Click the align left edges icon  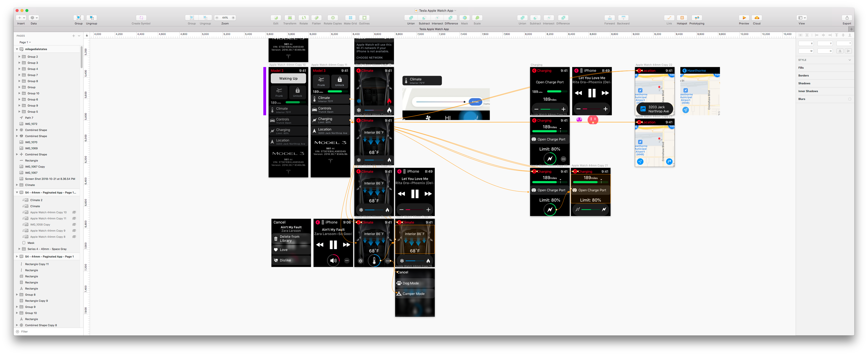(817, 35)
